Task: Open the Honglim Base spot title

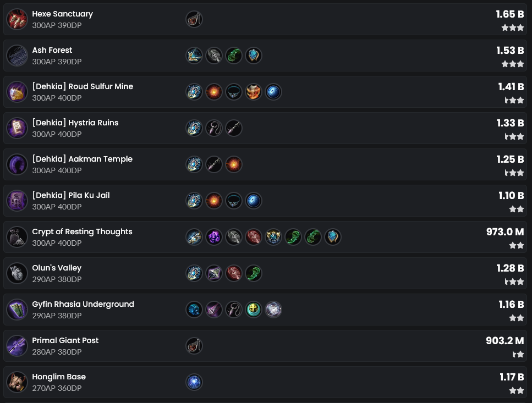Action: (59, 377)
